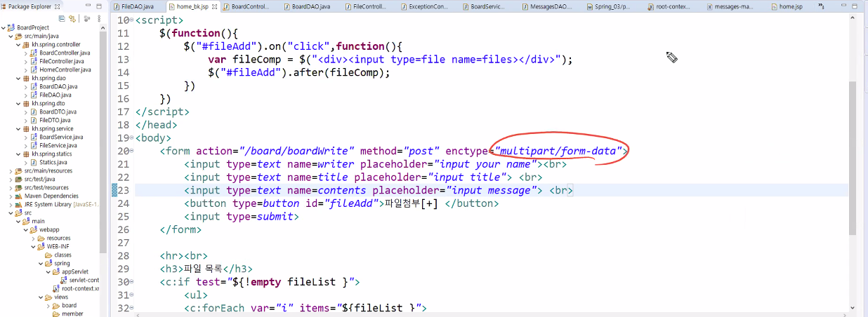Select root-context.xml file icon
This screenshot has height=317, width=868.
pyautogui.click(x=57, y=288)
